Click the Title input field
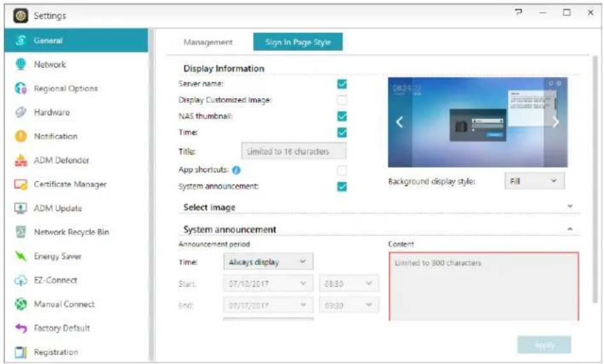604x364 pixels. [x=294, y=151]
